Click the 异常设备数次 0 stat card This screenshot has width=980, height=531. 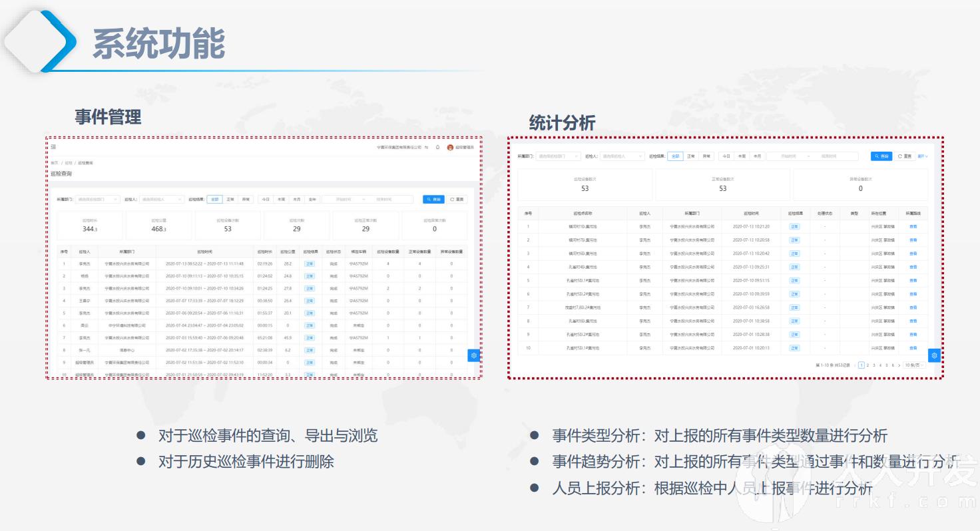point(860,184)
